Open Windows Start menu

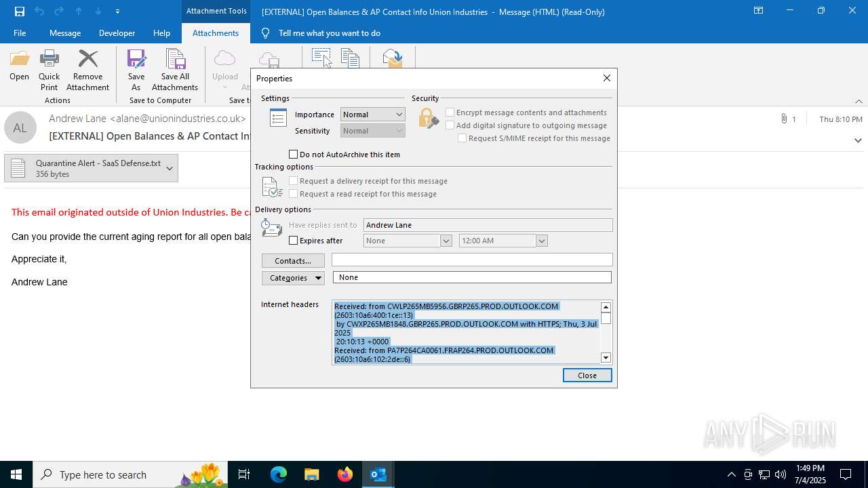click(x=16, y=474)
